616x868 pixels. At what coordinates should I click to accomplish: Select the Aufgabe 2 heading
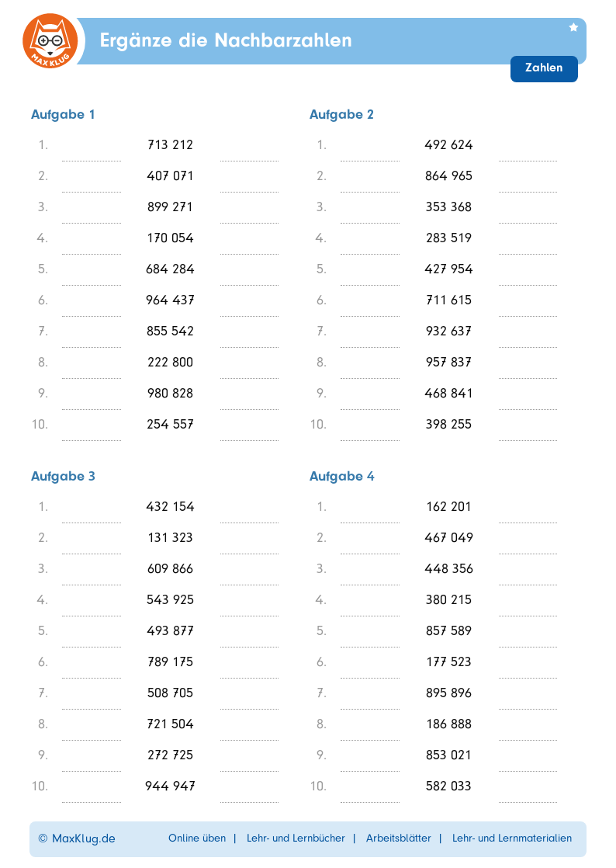341,115
